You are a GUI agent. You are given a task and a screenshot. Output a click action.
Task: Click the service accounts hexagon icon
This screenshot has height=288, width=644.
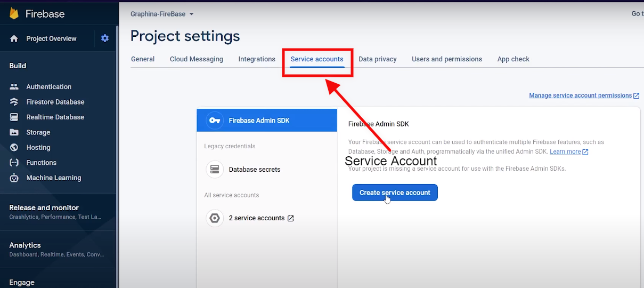pyautogui.click(x=215, y=218)
